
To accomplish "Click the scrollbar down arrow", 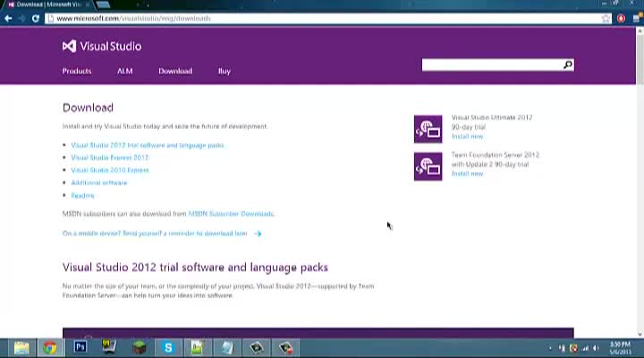I will pos(640,334).
